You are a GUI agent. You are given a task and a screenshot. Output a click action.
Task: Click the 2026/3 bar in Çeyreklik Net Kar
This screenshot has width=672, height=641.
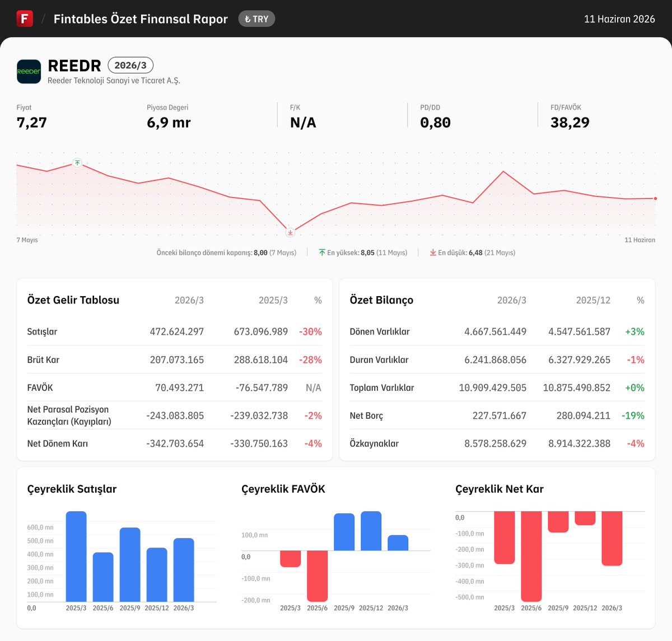(612, 539)
